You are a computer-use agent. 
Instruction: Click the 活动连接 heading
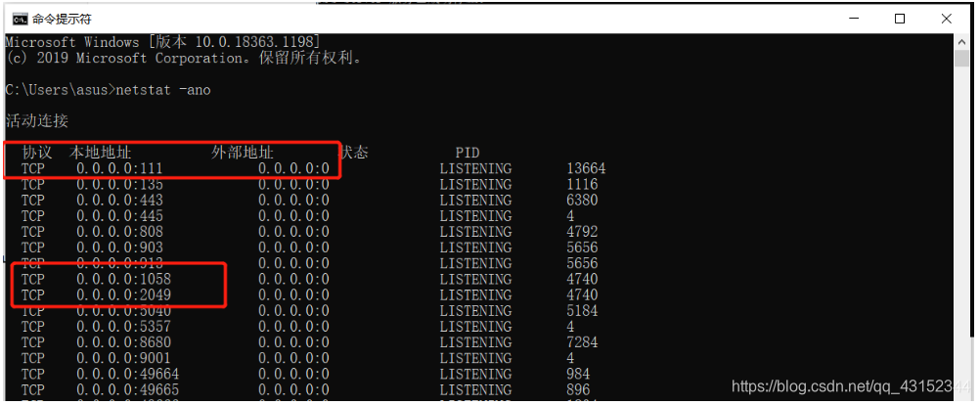click(x=37, y=121)
